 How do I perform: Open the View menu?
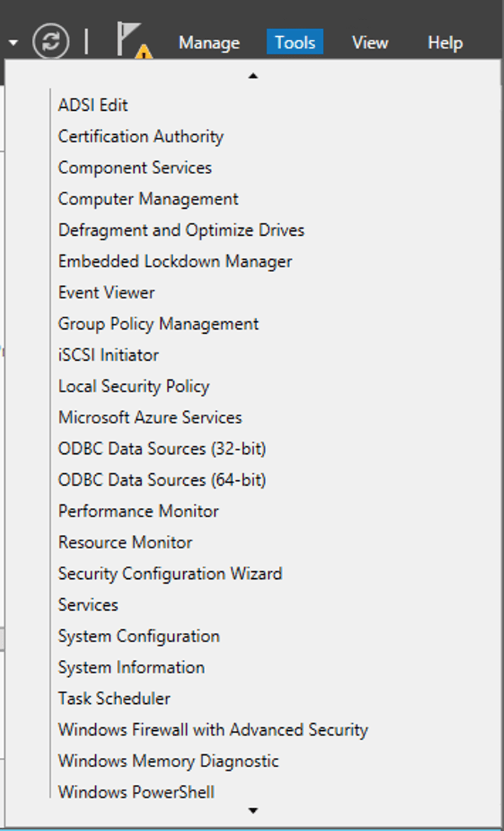[370, 43]
